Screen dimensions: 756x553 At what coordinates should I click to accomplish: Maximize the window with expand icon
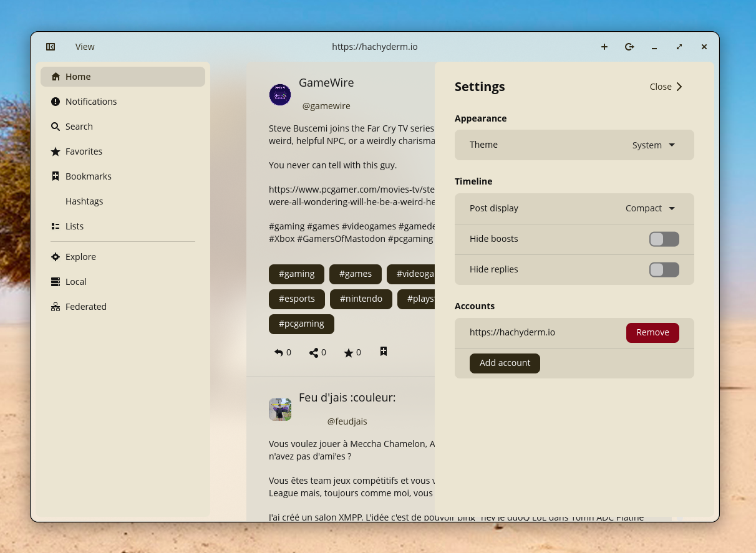[679, 47]
